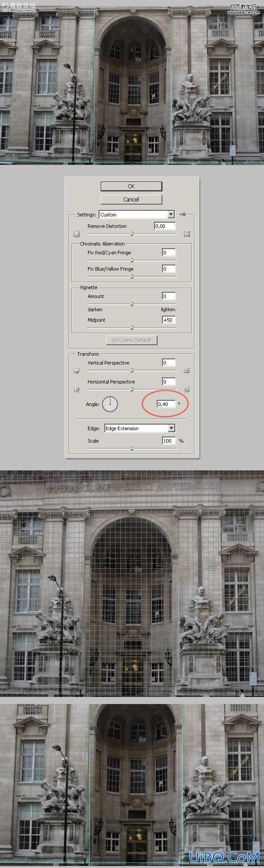The height and width of the screenshot is (868, 264).
Task: Click the Vignette Amount slider handle
Action: (x=132, y=304)
